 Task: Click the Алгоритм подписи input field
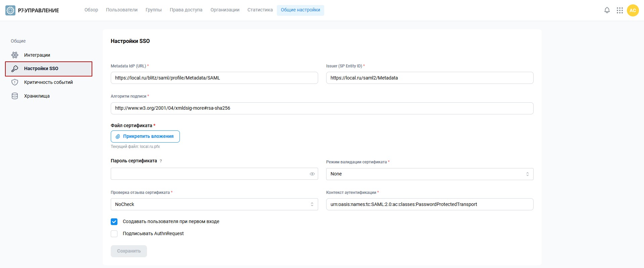322,108
